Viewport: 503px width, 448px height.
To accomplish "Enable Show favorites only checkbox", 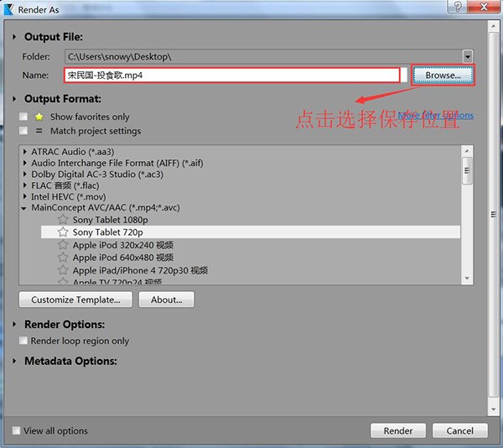I will click(x=23, y=117).
